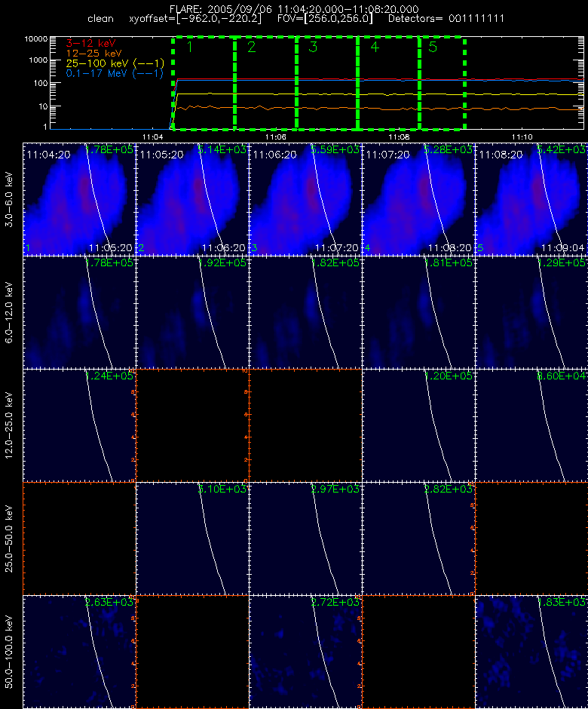Click the 5.42E+03 peak value
The height and width of the screenshot is (709, 588).
coord(562,149)
